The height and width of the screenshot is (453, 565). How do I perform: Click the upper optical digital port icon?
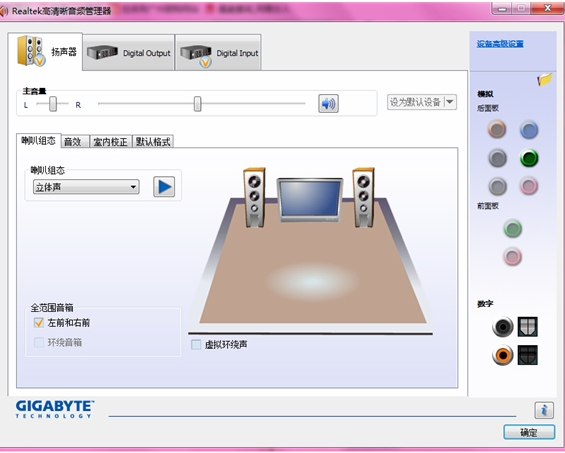(528, 327)
